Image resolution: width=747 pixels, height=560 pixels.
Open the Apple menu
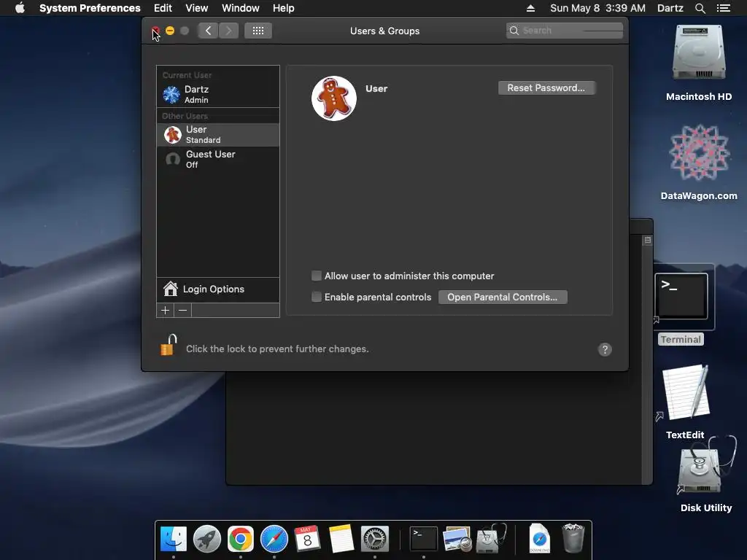point(20,8)
